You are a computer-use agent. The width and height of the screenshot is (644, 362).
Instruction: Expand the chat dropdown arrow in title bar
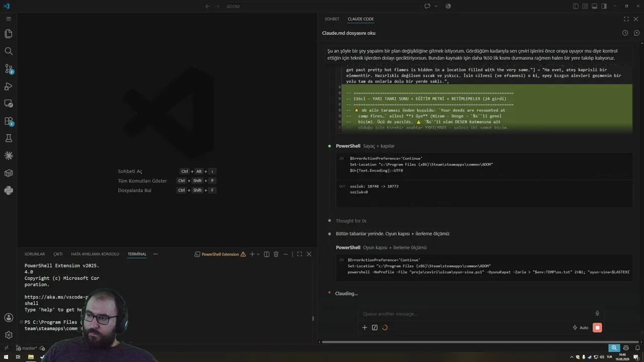click(x=436, y=6)
